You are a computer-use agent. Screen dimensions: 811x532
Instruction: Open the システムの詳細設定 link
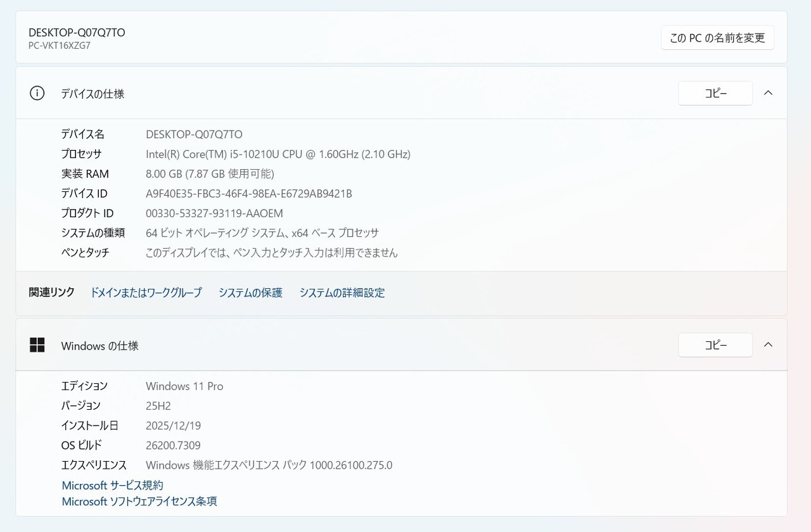tap(342, 293)
